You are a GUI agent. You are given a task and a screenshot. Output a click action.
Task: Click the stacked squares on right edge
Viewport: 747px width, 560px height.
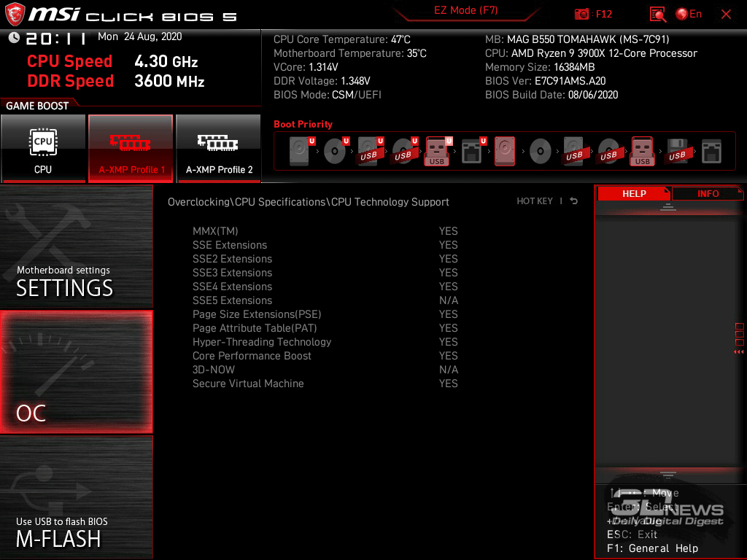pos(740,334)
